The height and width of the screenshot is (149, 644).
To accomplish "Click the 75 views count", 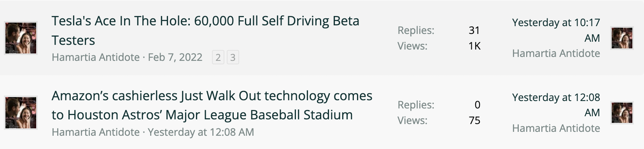I will point(474,121).
